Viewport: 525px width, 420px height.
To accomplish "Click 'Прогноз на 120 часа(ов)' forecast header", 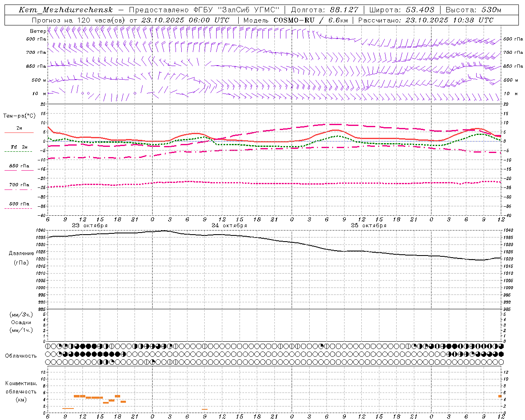I will pos(79,20).
